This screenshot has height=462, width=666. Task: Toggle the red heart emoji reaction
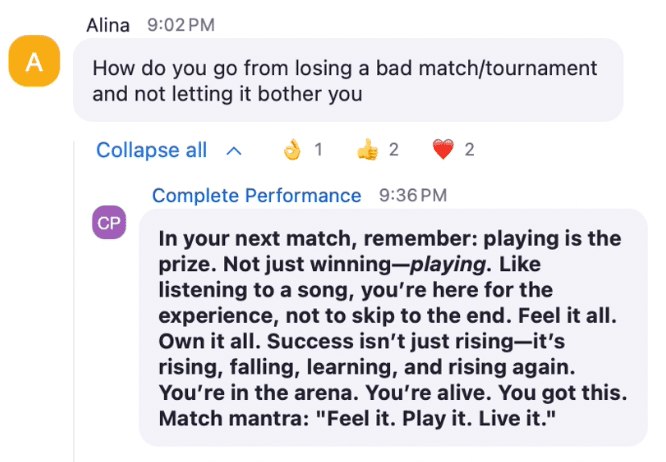443,149
